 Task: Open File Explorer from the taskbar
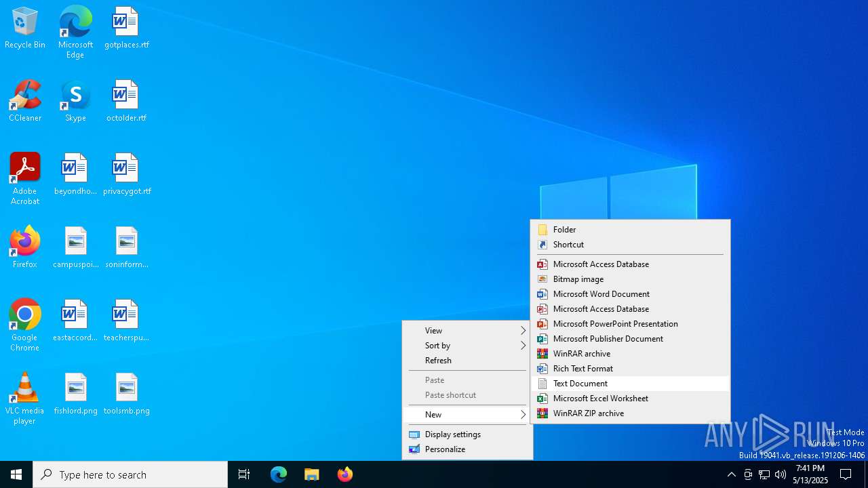(x=311, y=474)
